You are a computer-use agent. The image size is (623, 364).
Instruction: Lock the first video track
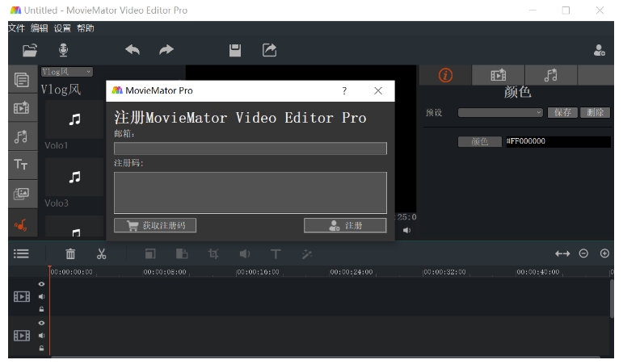coord(41,309)
